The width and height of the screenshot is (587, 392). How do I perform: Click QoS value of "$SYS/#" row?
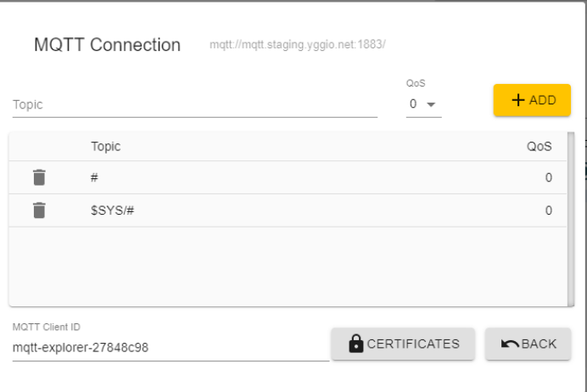pyautogui.click(x=548, y=210)
